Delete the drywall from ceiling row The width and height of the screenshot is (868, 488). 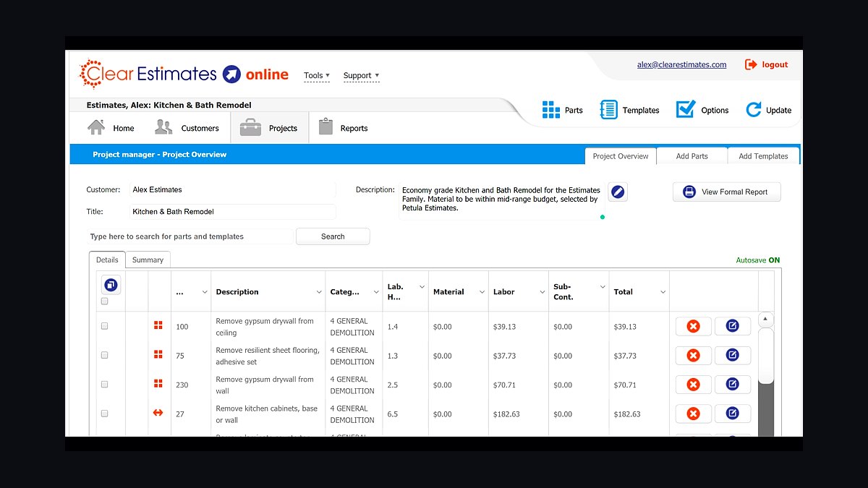(x=693, y=327)
